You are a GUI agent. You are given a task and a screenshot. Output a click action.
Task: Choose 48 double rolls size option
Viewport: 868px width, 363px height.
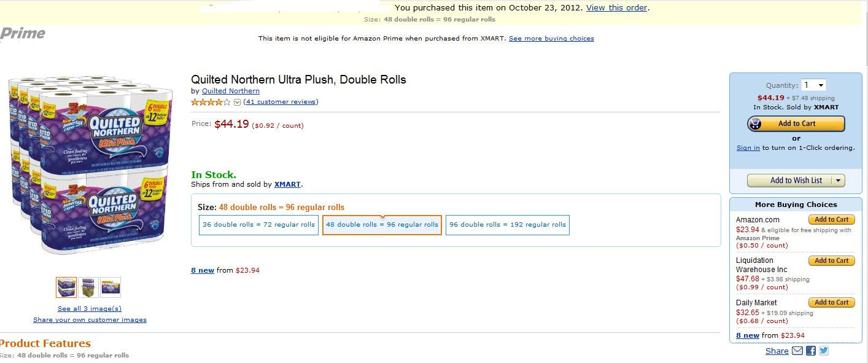382,225
